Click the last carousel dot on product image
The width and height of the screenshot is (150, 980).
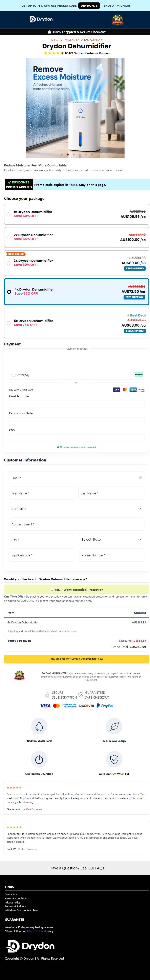coord(92,154)
